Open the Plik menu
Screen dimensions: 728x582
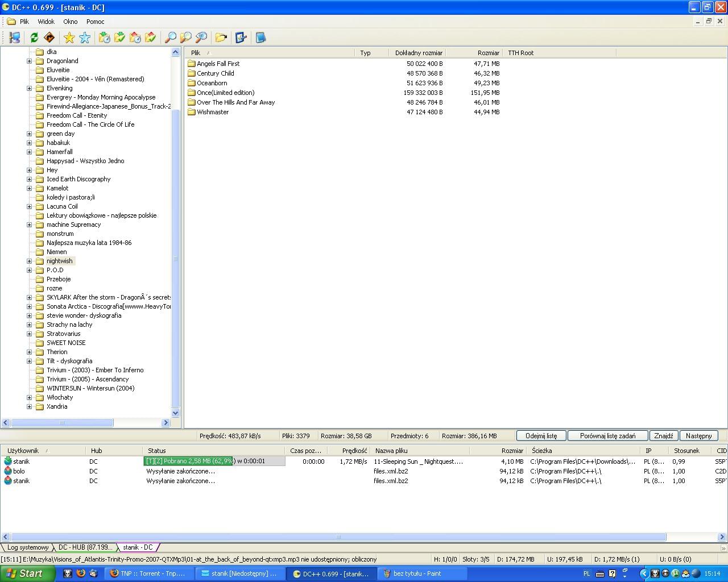tap(24, 22)
